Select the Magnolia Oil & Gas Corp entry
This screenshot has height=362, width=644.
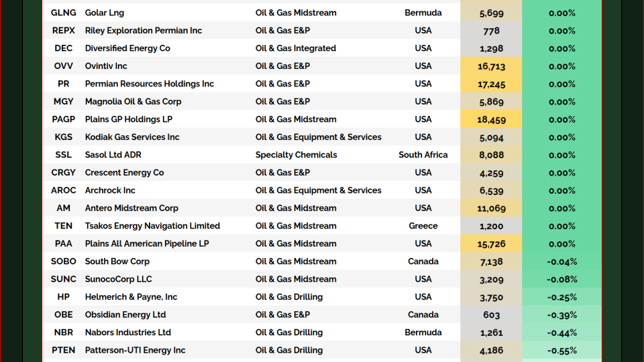[133, 102]
